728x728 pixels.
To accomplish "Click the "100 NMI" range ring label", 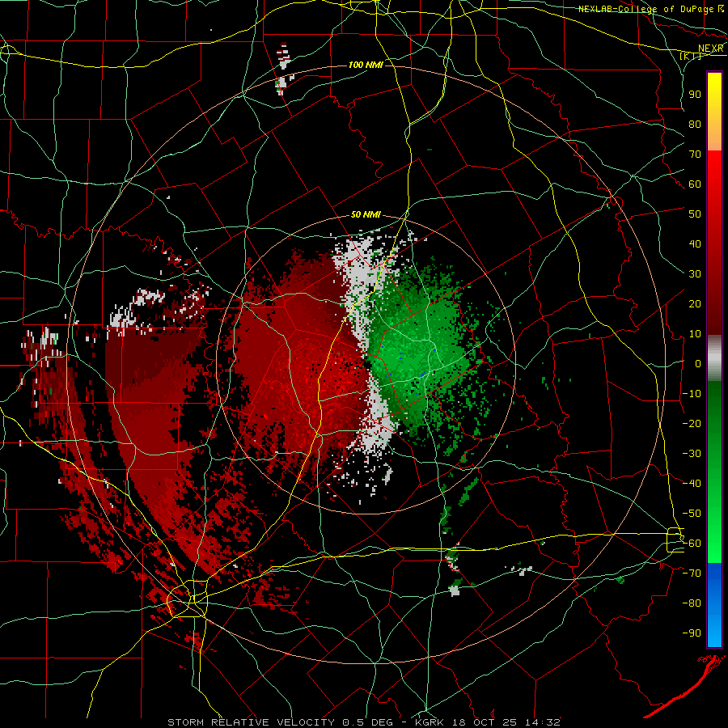I will pyautogui.click(x=366, y=65).
